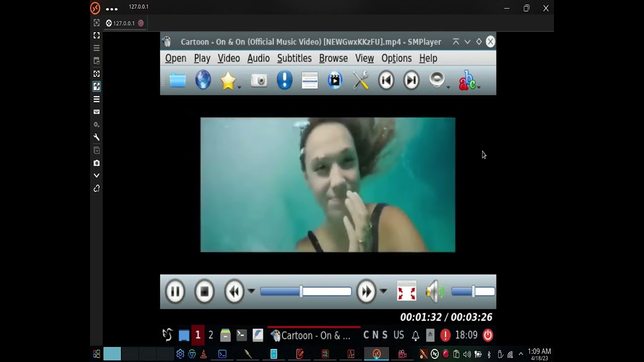Viewport: 644px width, 362px height.
Task: Open the Subtitles menu
Action: pos(294,58)
